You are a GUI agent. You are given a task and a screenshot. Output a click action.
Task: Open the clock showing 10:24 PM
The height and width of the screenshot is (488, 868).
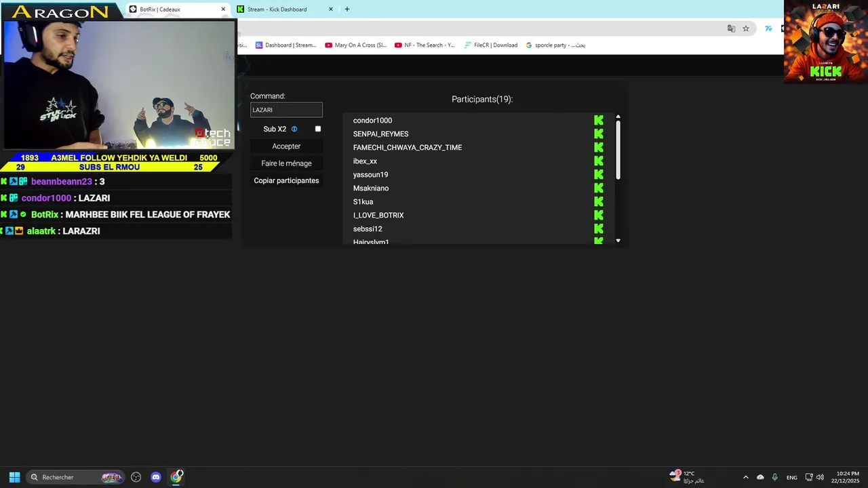click(x=846, y=477)
